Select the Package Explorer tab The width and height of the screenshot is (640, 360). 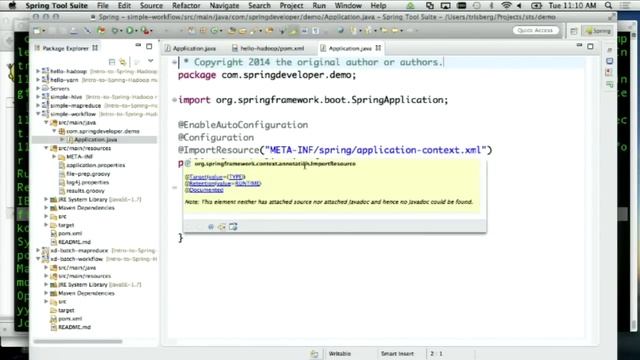66,48
